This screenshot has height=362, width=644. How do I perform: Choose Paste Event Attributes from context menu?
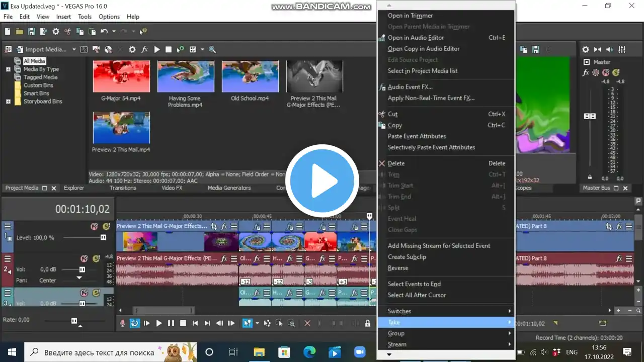click(446, 136)
